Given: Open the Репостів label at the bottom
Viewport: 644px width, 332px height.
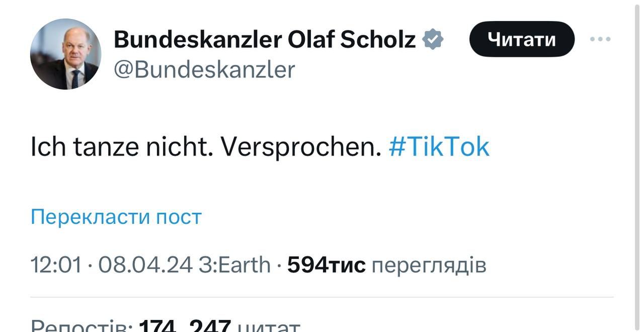Looking at the screenshot, I should [x=82, y=325].
